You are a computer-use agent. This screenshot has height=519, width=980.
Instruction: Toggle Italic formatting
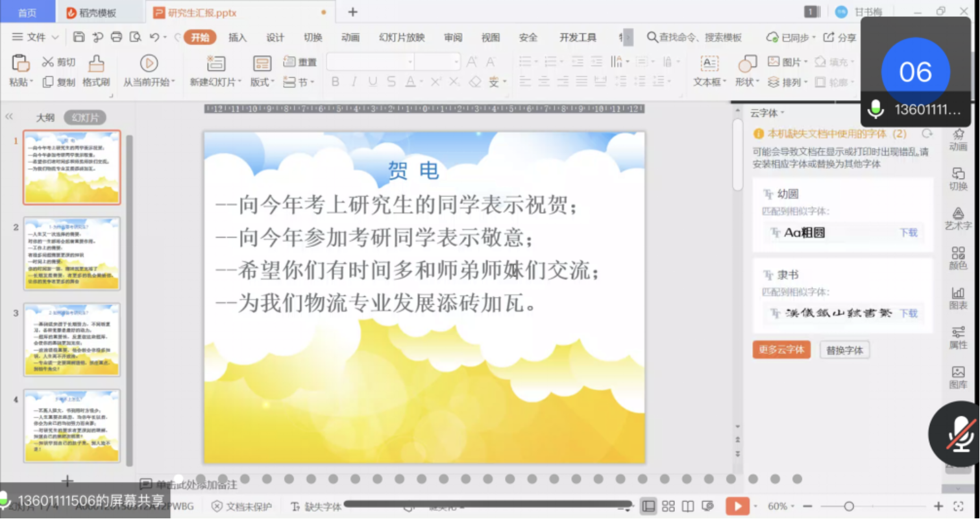354,82
